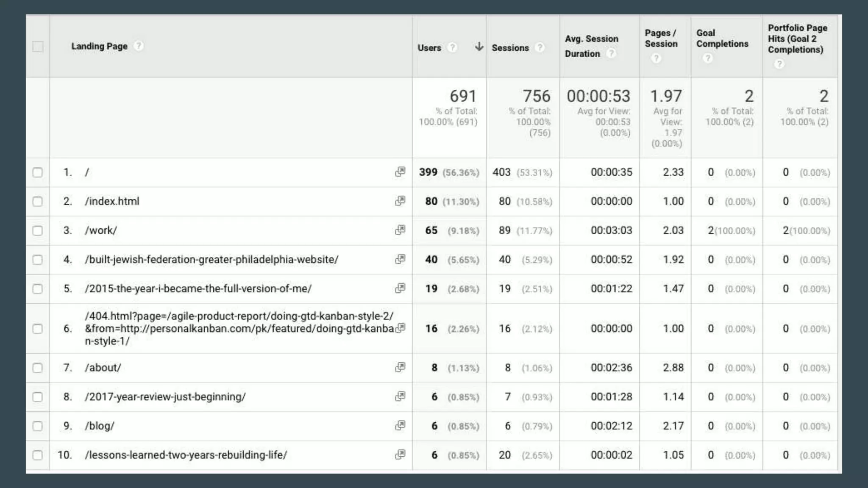The image size is (868, 488).
Task: Sort by Portfolio Page Hits column header
Action: point(797,39)
